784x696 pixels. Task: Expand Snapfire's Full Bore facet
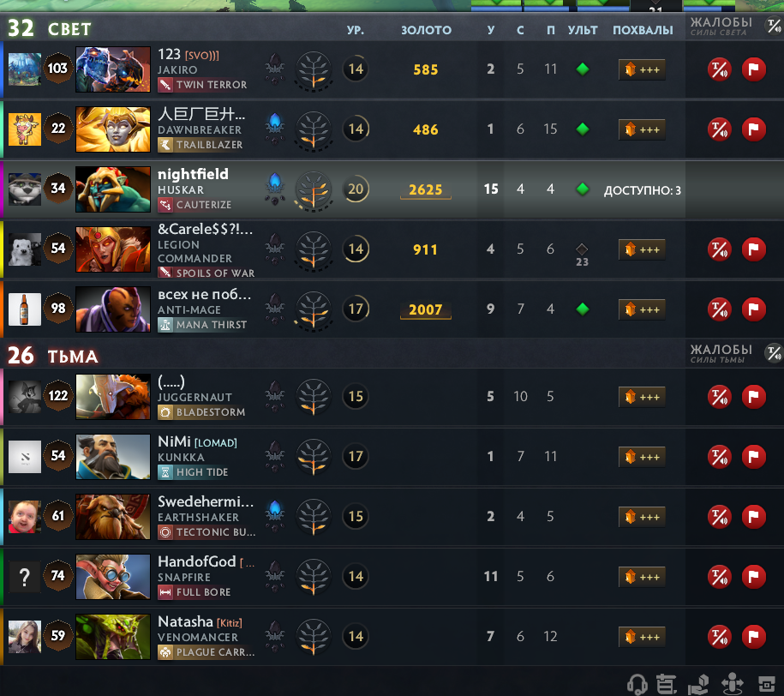(x=195, y=592)
